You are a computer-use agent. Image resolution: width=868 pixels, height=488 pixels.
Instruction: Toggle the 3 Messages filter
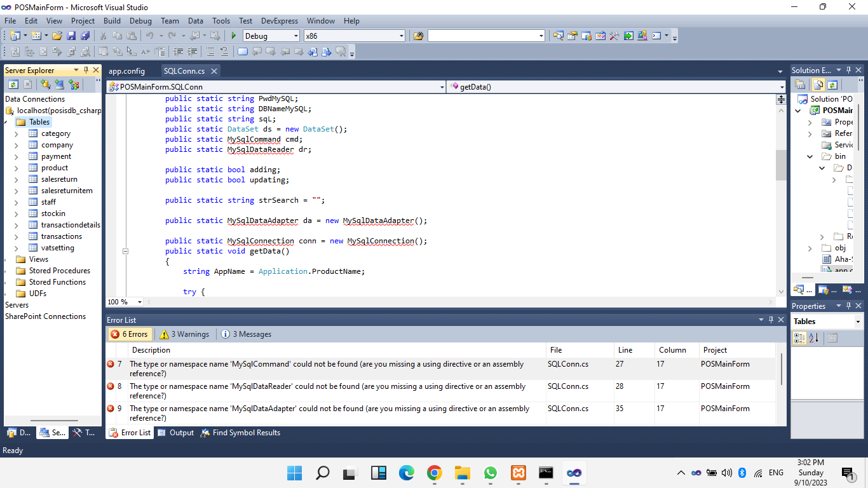[x=246, y=334]
